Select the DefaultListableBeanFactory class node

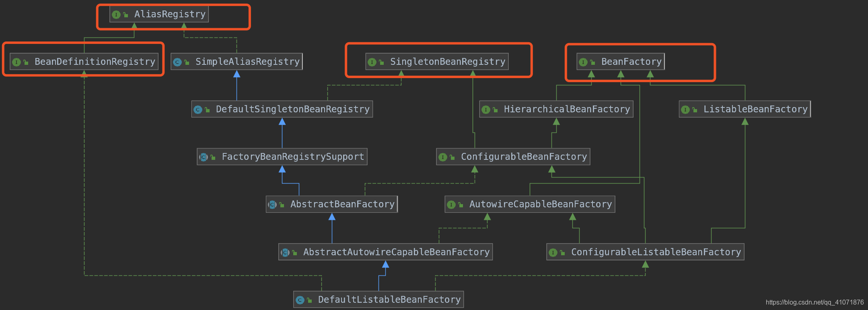[x=378, y=300]
